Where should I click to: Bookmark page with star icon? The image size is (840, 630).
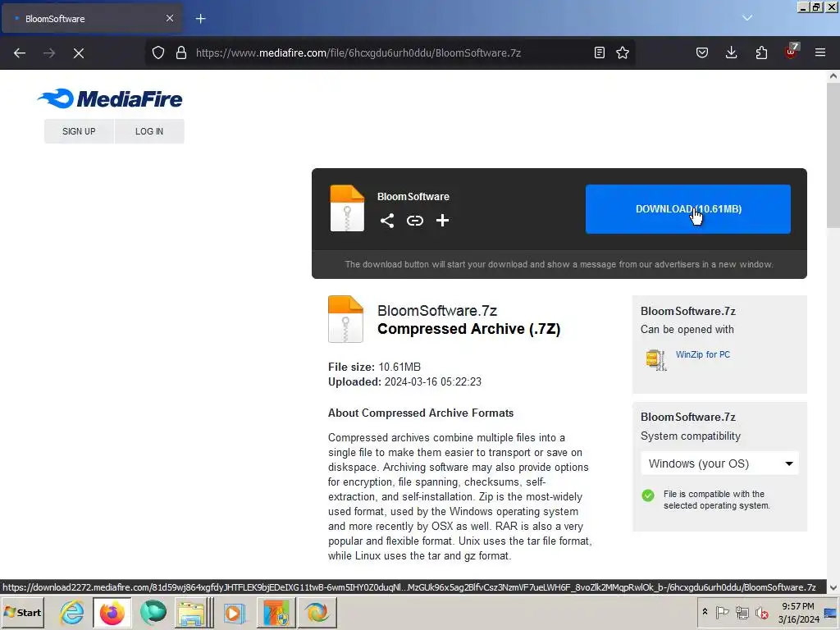[623, 52]
